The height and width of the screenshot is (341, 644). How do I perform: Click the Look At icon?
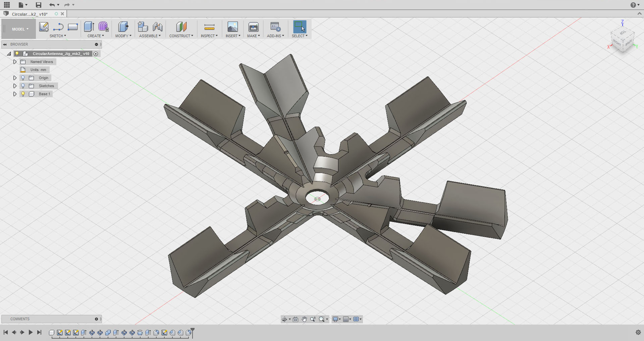tap(296, 319)
